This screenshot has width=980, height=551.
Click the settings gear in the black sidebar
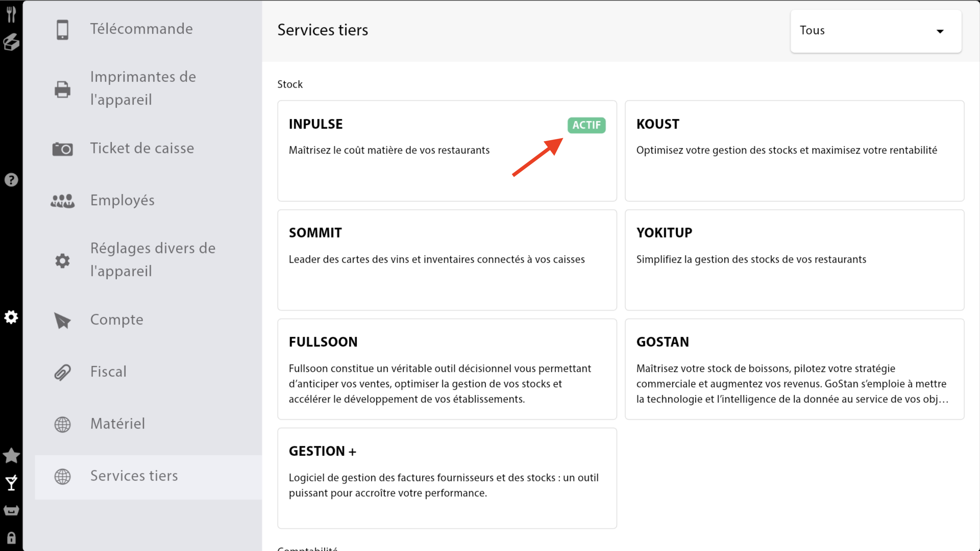11,317
